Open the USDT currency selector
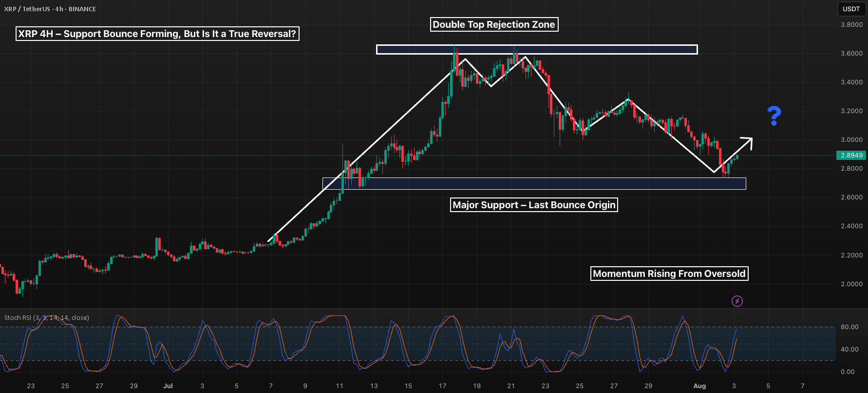This screenshot has height=393, width=868. click(851, 9)
